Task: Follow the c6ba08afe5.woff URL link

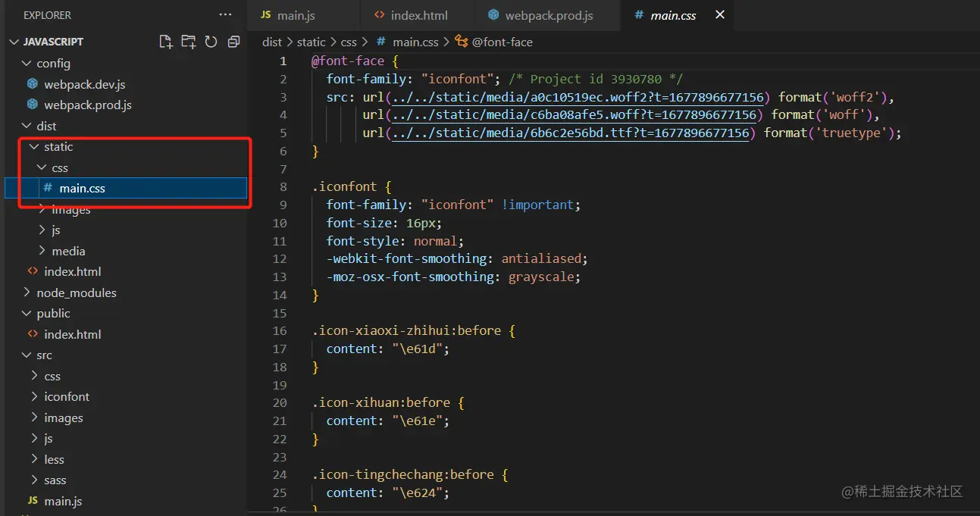Action: tap(574, 115)
